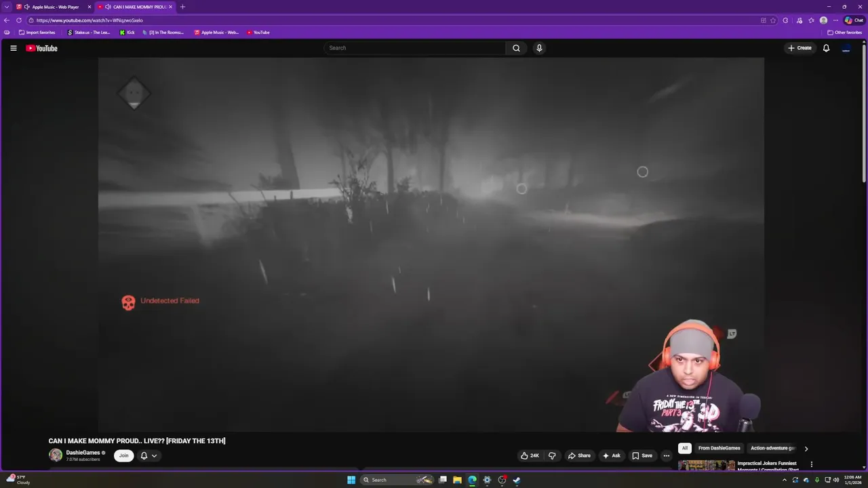Image resolution: width=868 pixels, height=488 pixels.
Task: Focus the YouTube search field
Action: (x=414, y=48)
